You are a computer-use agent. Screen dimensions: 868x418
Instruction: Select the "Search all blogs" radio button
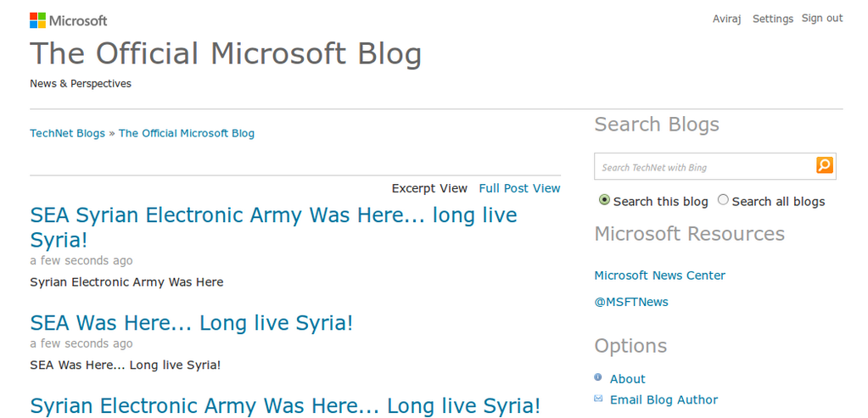[723, 200]
